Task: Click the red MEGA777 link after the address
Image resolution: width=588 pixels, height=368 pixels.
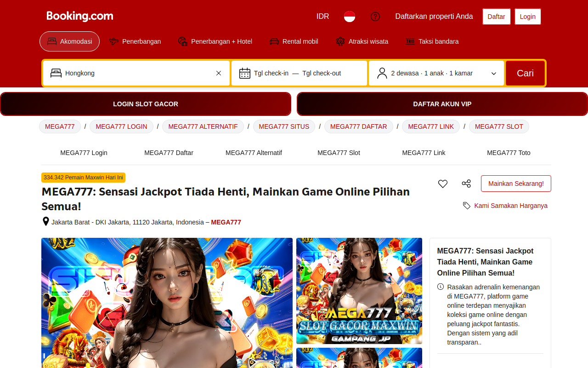Action: (226, 222)
